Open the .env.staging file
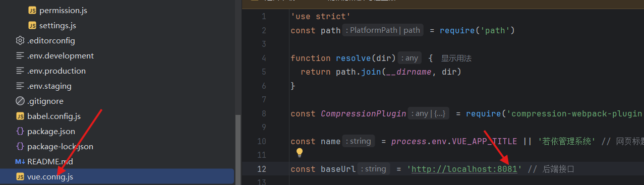This screenshot has width=644, height=185. coord(49,86)
